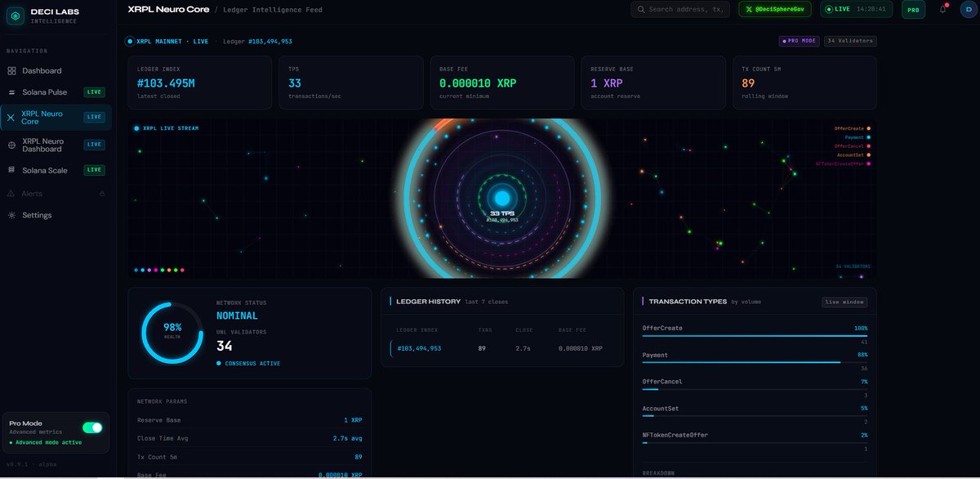The image size is (980, 479).
Task: Open the @DeciSphereGov link
Action: [776, 9]
